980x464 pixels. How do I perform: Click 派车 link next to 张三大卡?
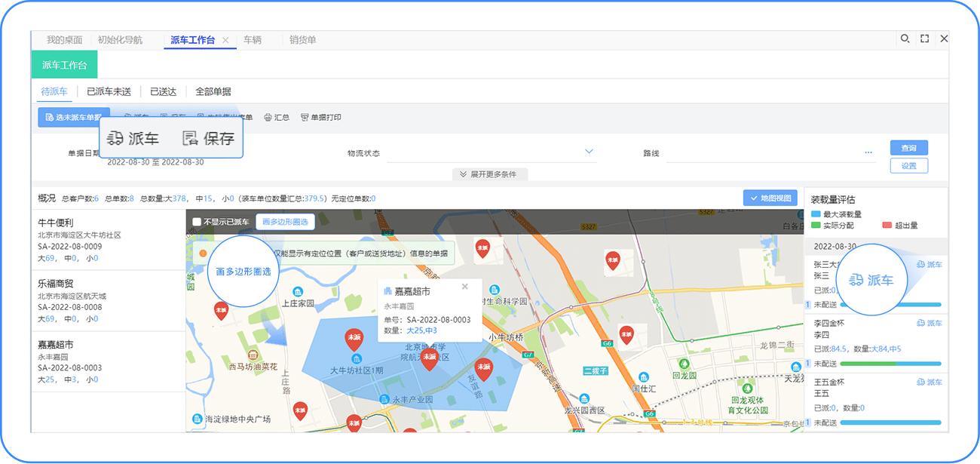tap(931, 264)
